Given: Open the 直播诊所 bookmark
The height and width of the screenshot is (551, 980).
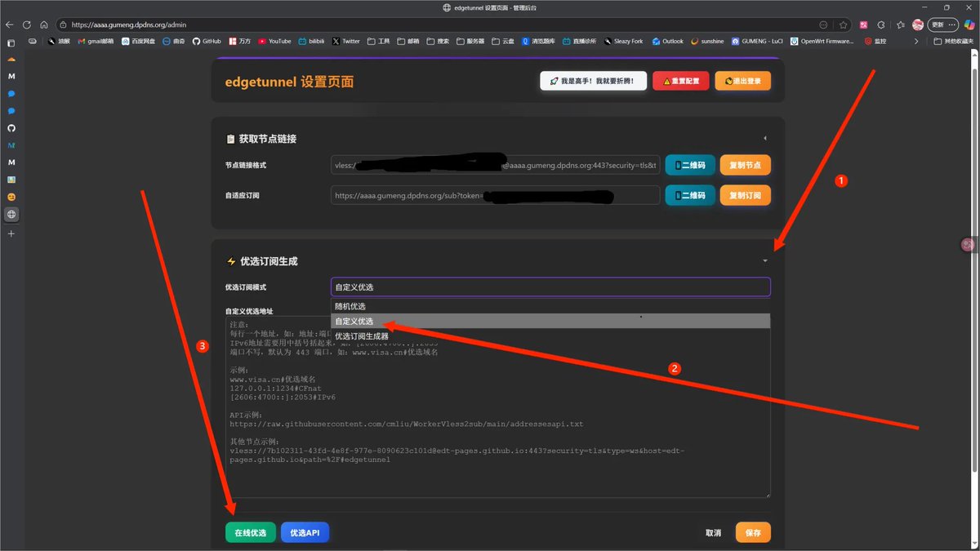Looking at the screenshot, I should pyautogui.click(x=580, y=41).
